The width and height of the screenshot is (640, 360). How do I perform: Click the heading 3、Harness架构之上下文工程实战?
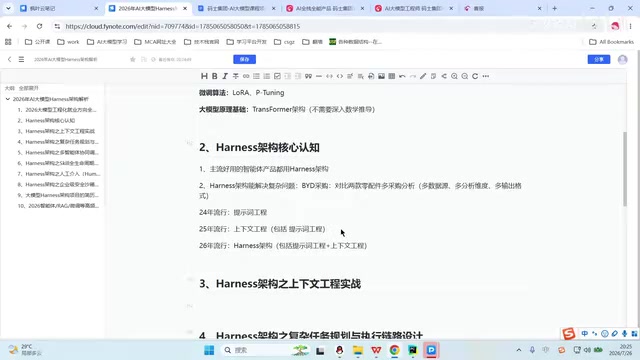coord(280,284)
